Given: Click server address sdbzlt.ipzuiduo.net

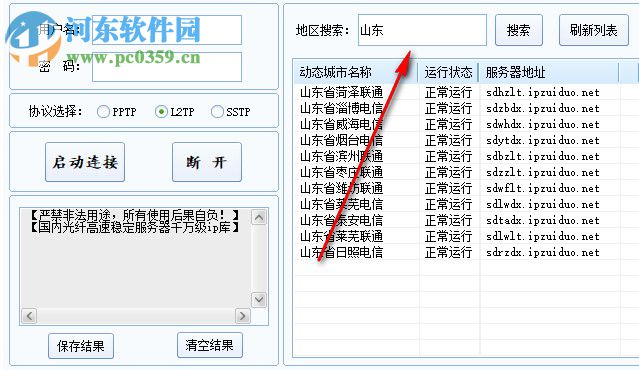Looking at the screenshot, I should [543, 156].
